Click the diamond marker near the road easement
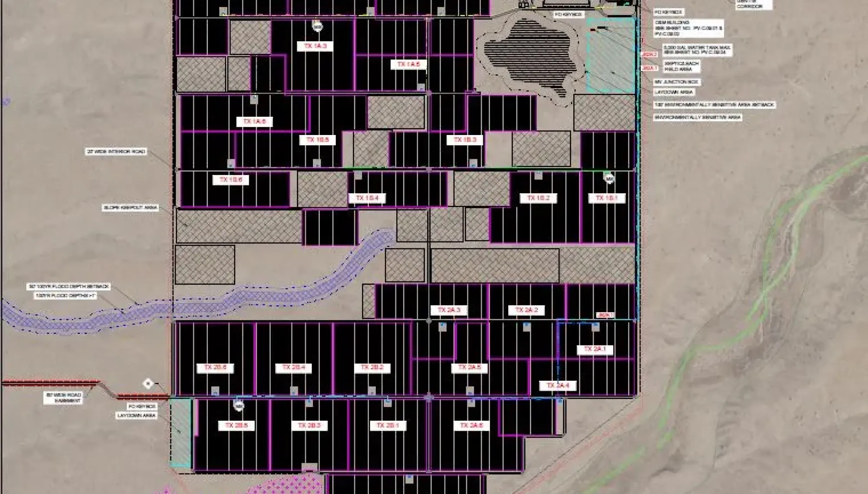 point(148,384)
